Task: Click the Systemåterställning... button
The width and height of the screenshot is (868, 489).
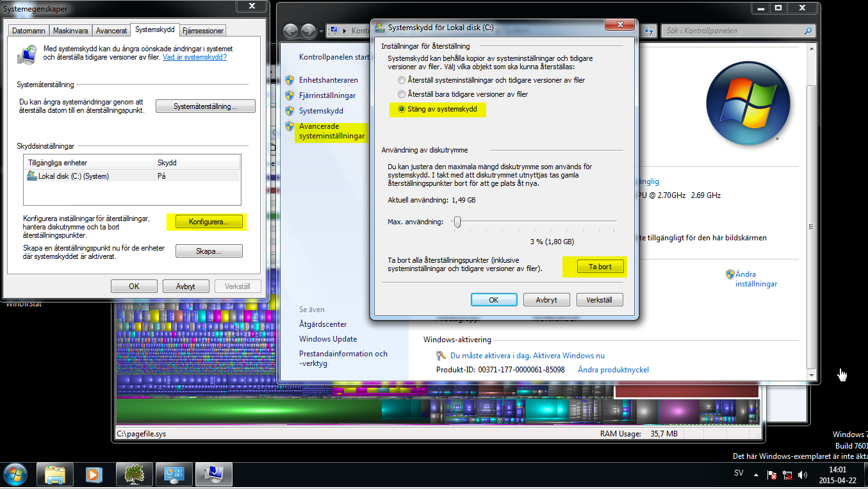Action: point(206,106)
